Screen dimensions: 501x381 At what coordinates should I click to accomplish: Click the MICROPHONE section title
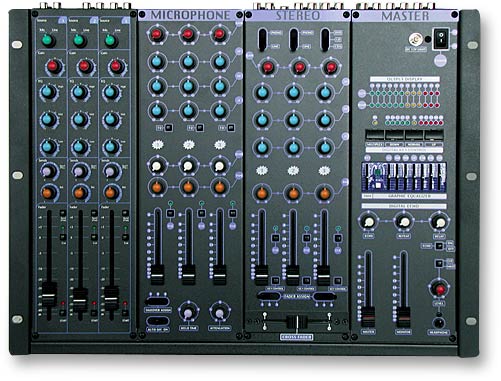tap(190, 15)
